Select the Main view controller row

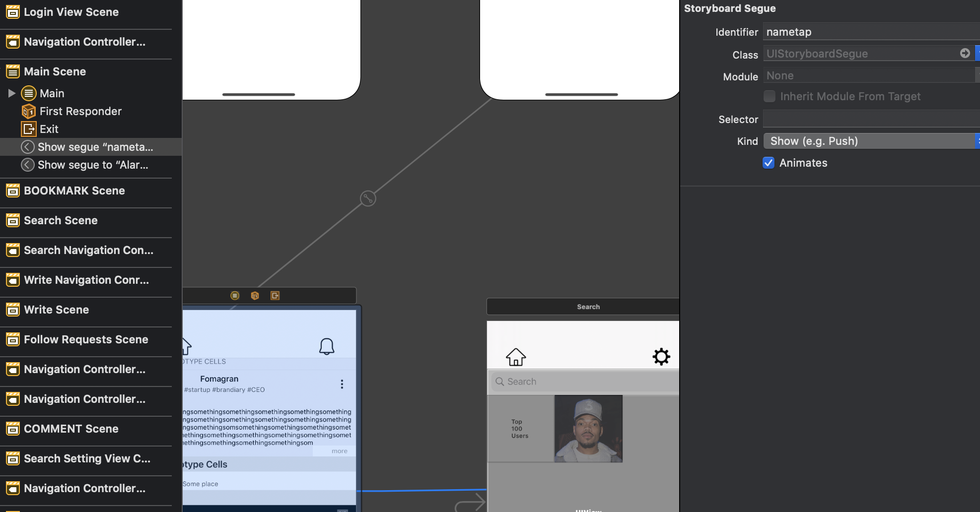click(x=91, y=93)
